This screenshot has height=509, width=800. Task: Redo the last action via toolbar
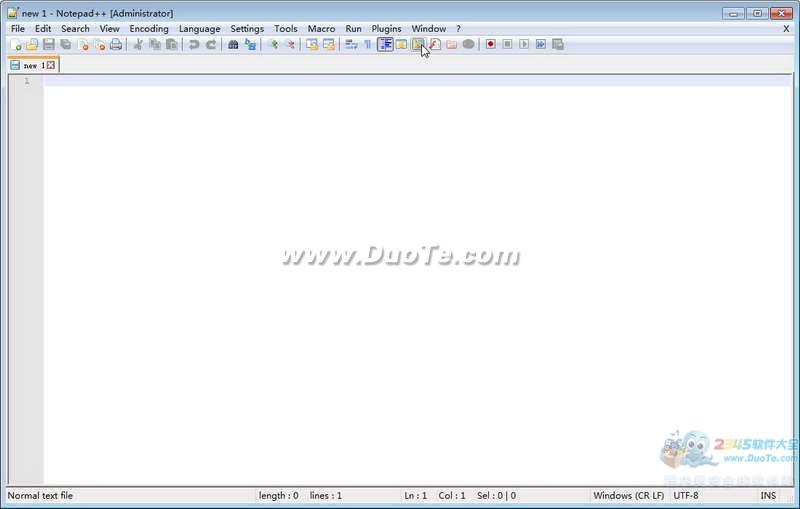click(210, 45)
